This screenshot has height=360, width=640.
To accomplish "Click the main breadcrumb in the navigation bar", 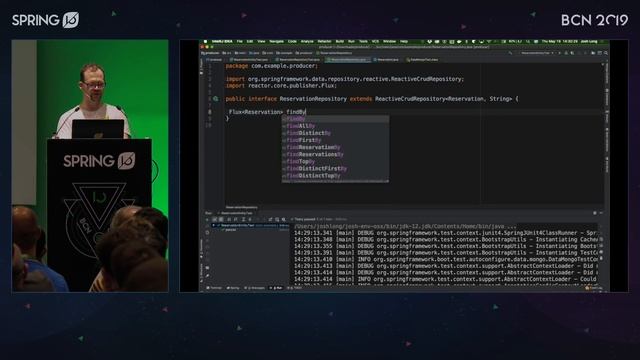I will pyautogui.click(x=240, y=53).
